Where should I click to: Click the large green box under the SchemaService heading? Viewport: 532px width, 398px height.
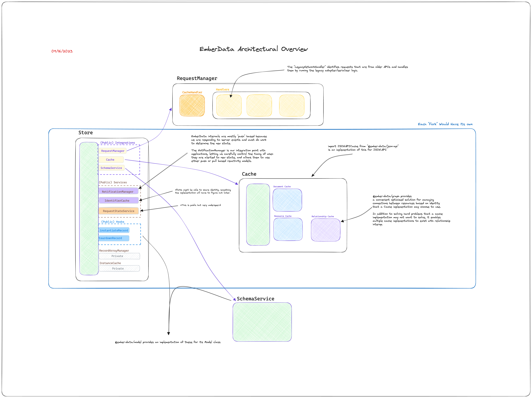click(x=262, y=322)
